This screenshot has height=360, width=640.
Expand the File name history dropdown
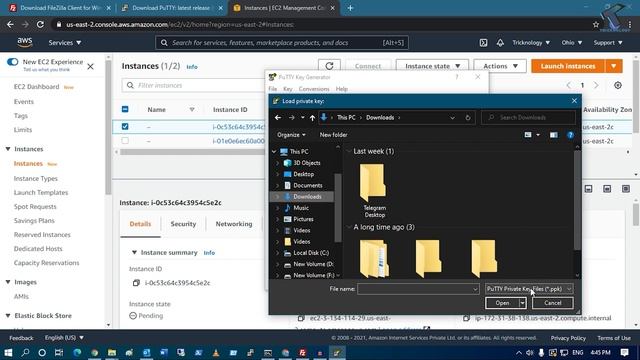(x=475, y=289)
